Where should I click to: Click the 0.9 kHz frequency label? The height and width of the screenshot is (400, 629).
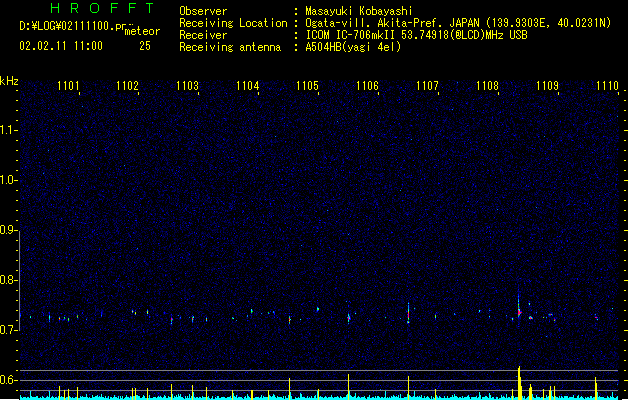coord(8,230)
